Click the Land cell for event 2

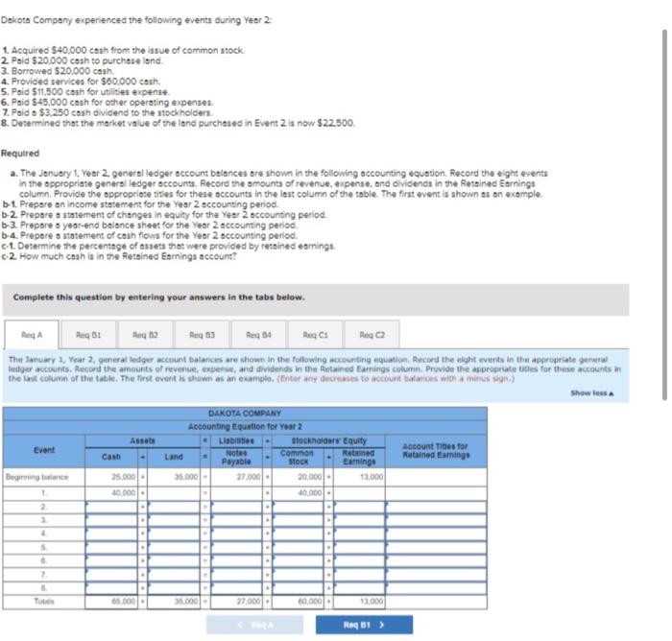174,507
